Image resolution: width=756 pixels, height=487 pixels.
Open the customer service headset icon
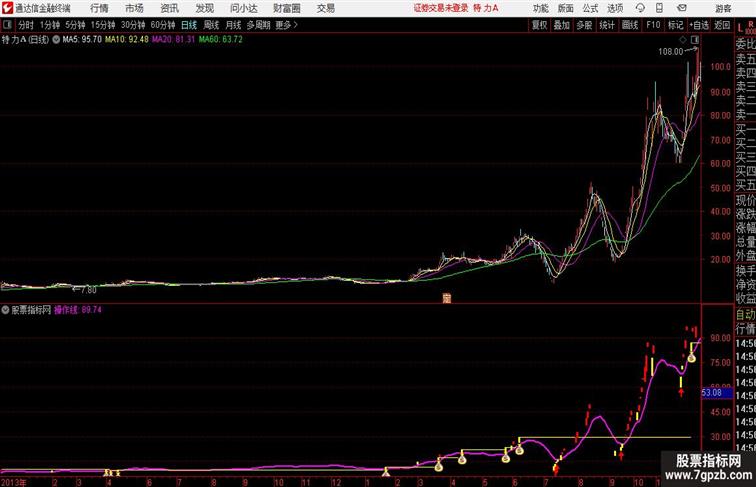[x=640, y=8]
